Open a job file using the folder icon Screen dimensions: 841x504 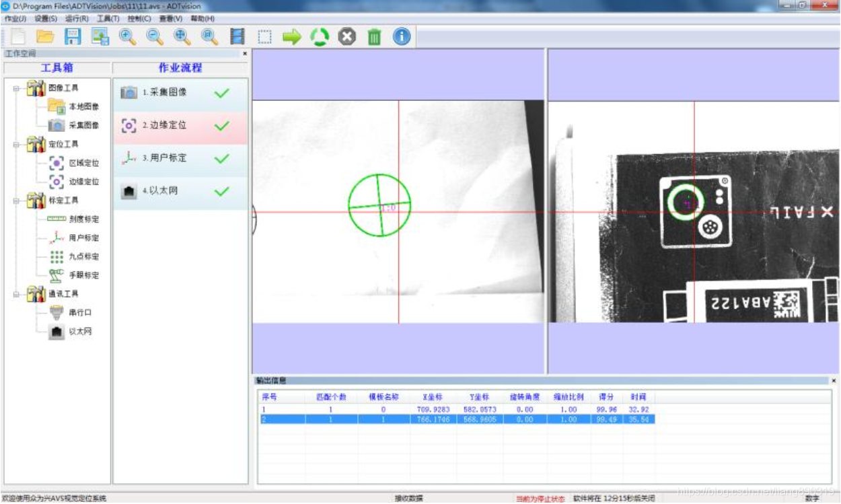coord(46,38)
